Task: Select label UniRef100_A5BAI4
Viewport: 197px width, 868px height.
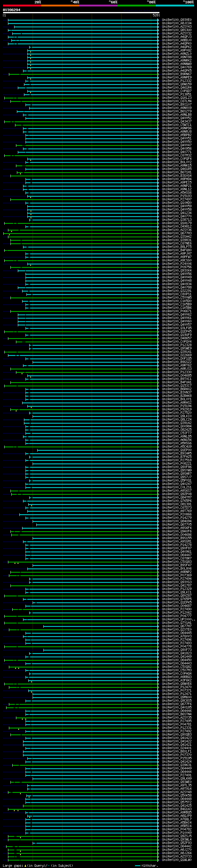Action: (177, 822)
